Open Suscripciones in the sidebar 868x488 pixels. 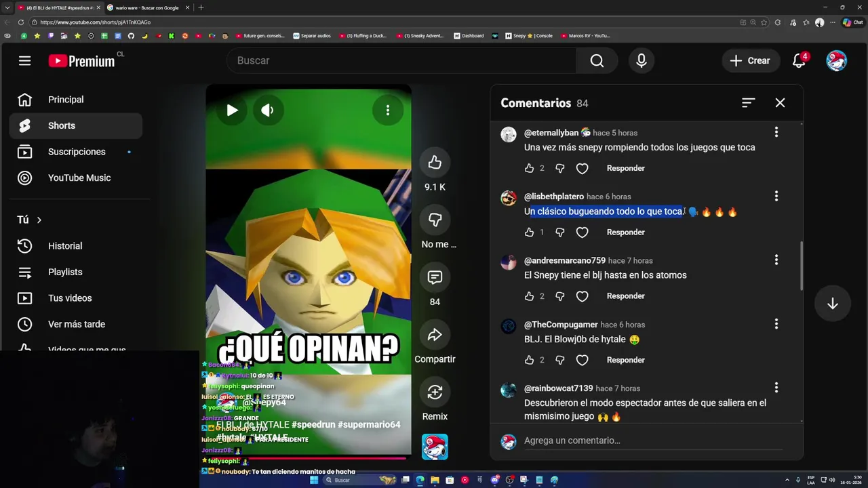(76, 152)
